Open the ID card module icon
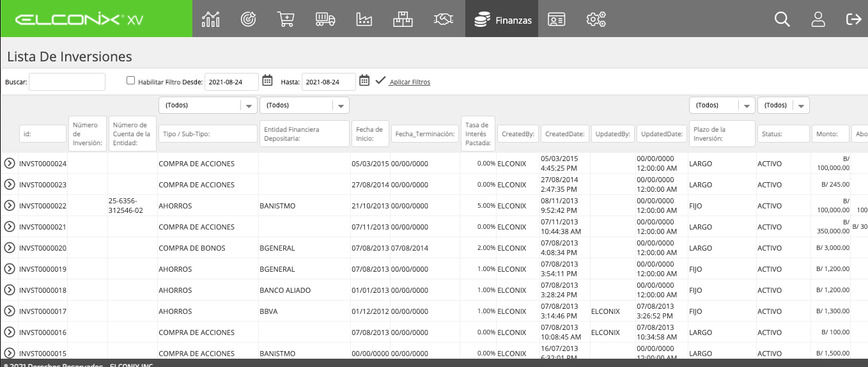Viewport: 868px width, 367px height. pyautogui.click(x=557, y=19)
